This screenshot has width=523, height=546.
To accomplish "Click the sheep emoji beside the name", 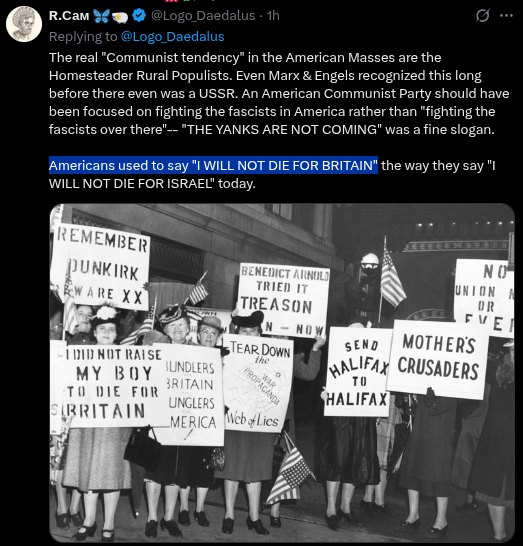I will click(120, 16).
